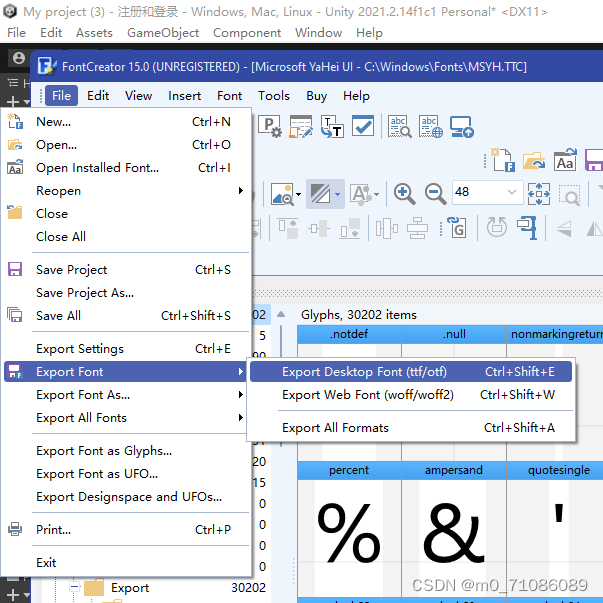Click the zoom in magnifier icon
This screenshot has height=603, width=603.
[404, 193]
